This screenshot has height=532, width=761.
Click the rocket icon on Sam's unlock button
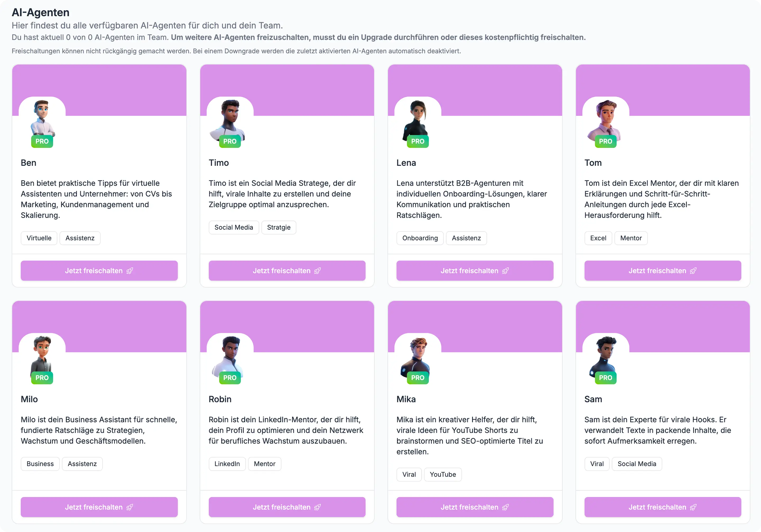693,507
